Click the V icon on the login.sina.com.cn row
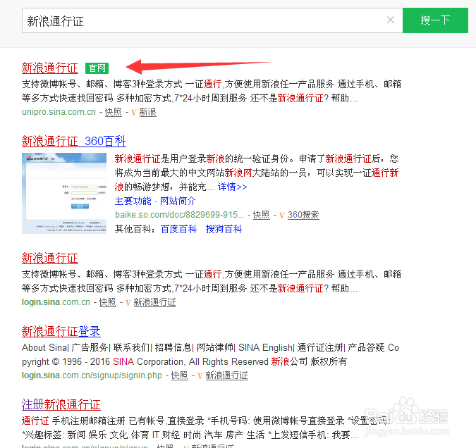 point(128,303)
